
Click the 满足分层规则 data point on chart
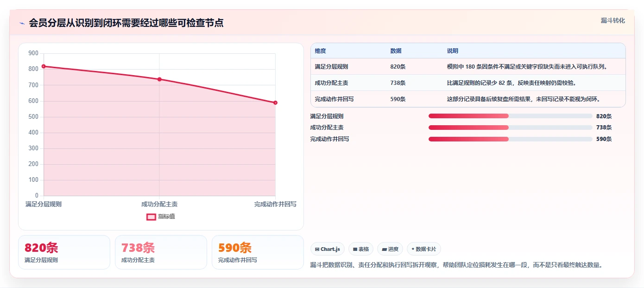pyautogui.click(x=44, y=66)
